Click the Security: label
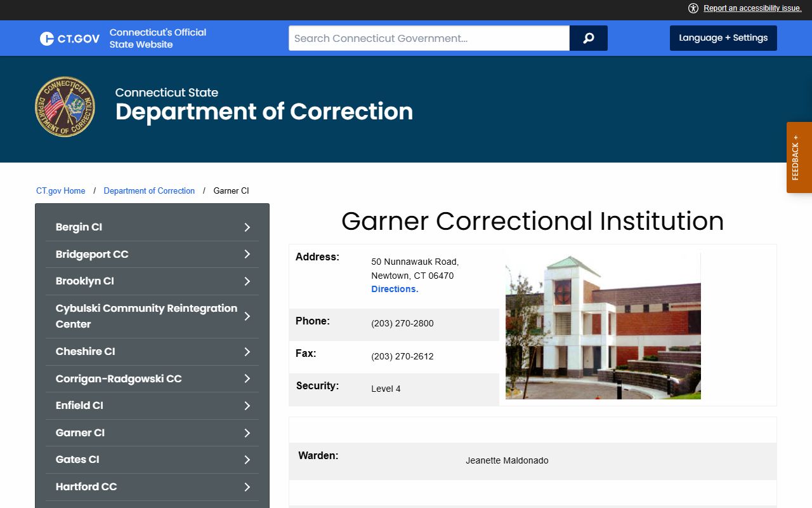 pos(317,385)
